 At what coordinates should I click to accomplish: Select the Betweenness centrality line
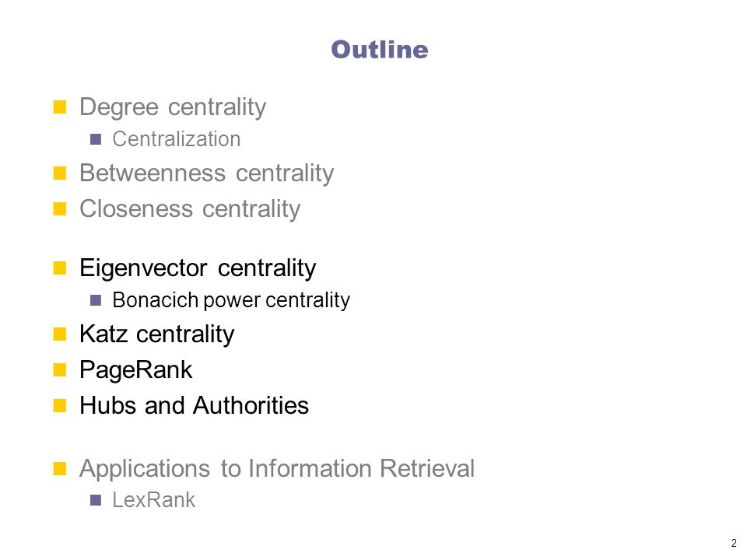click(207, 173)
